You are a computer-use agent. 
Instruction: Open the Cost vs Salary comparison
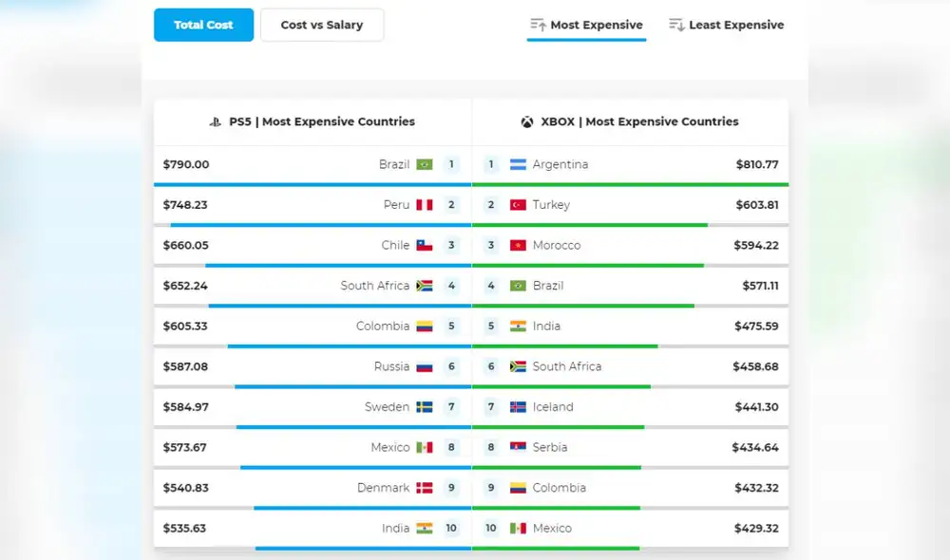pos(321,25)
